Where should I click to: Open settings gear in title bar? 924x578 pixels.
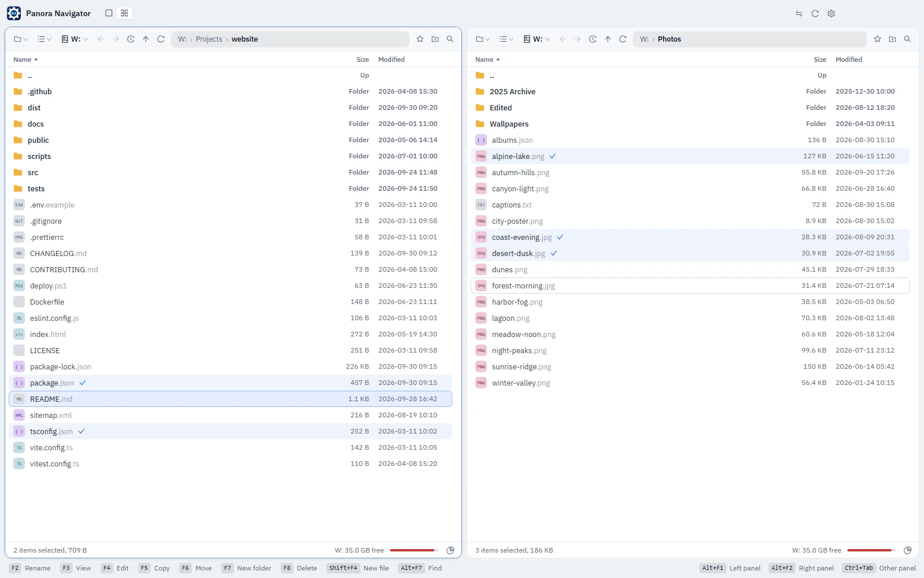tap(831, 13)
